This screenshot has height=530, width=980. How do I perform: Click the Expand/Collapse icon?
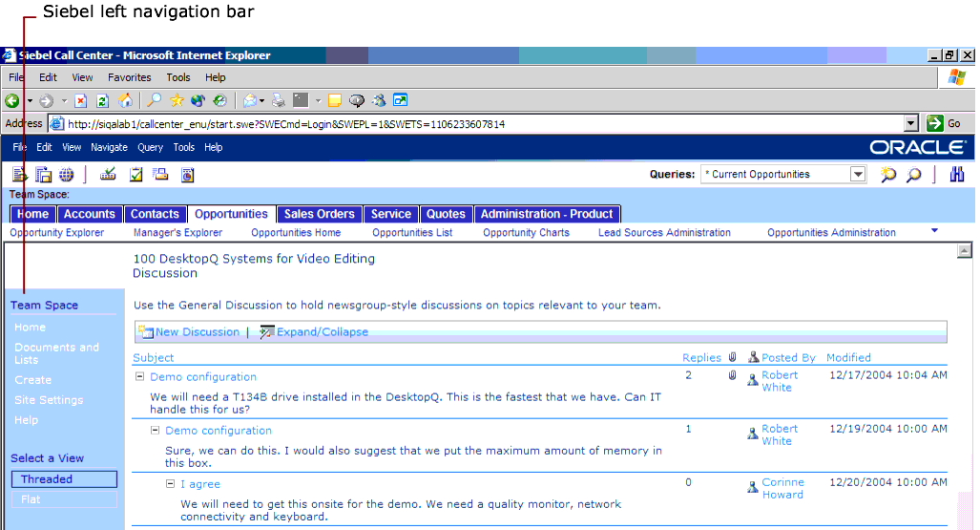(x=267, y=331)
